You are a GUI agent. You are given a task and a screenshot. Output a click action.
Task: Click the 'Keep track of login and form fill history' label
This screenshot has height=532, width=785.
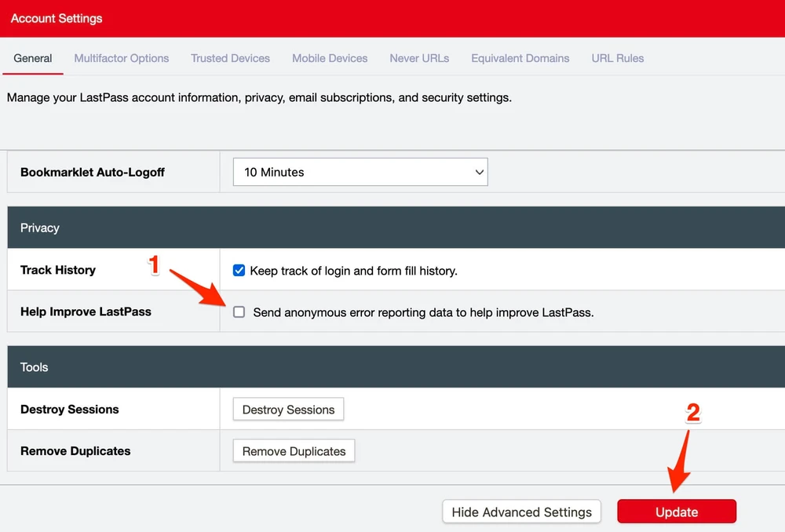tap(353, 271)
